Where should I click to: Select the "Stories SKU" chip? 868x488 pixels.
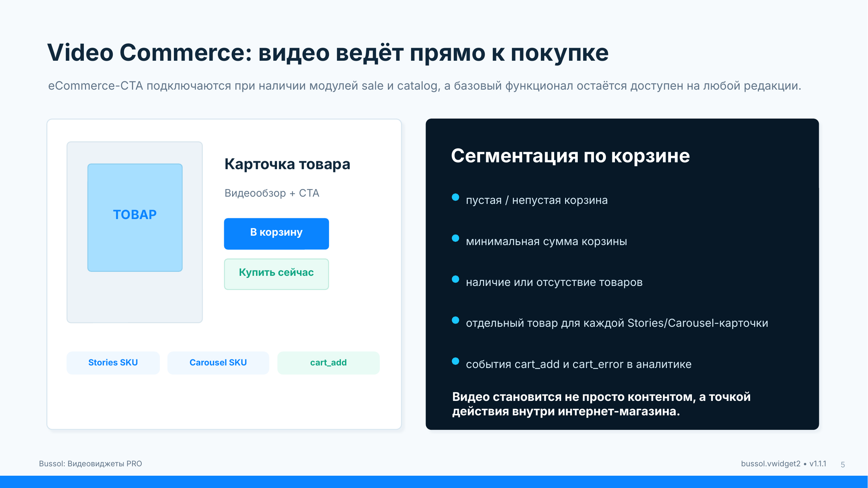pos(113,363)
